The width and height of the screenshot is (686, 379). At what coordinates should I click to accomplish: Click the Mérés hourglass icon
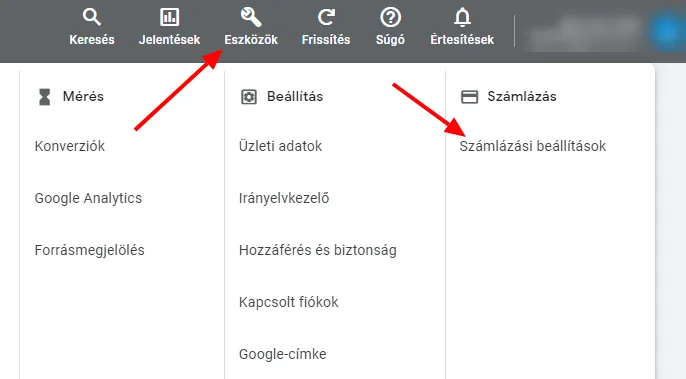[x=45, y=97]
